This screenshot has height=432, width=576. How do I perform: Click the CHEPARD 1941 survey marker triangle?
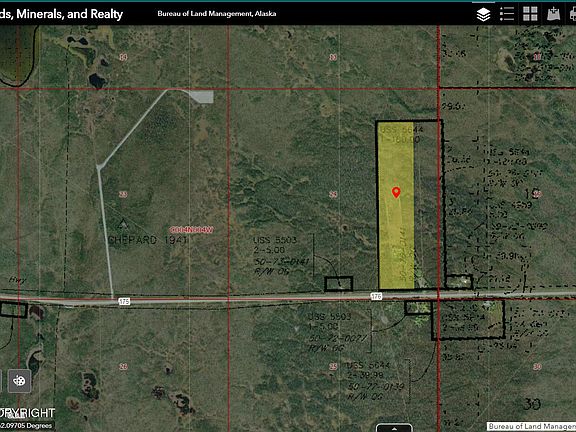coord(123,224)
